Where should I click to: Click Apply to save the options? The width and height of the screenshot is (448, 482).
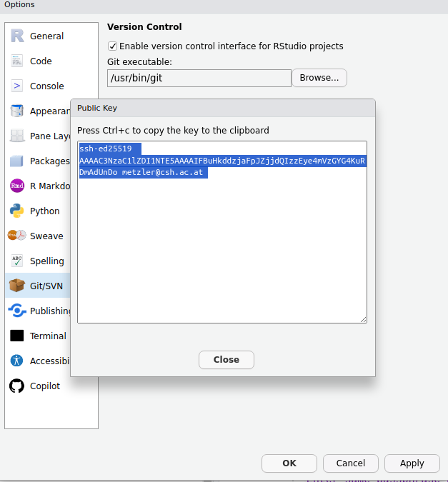pos(412,463)
